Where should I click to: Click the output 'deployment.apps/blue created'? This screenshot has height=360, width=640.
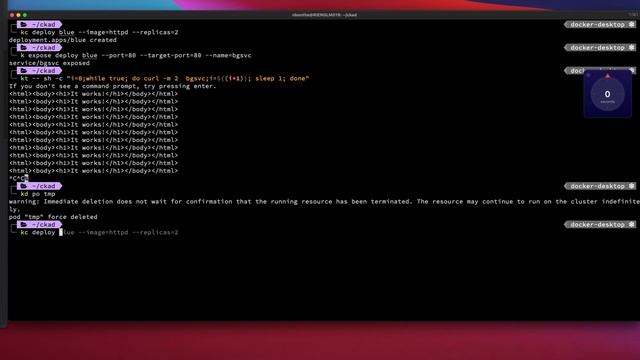pos(63,40)
